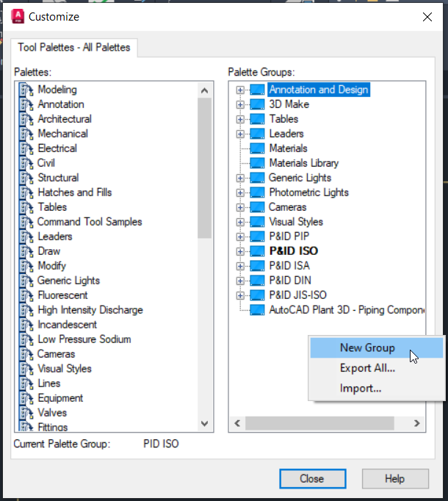Expand the Annotation and Design group
The width and height of the screenshot is (448, 501).
(x=240, y=90)
